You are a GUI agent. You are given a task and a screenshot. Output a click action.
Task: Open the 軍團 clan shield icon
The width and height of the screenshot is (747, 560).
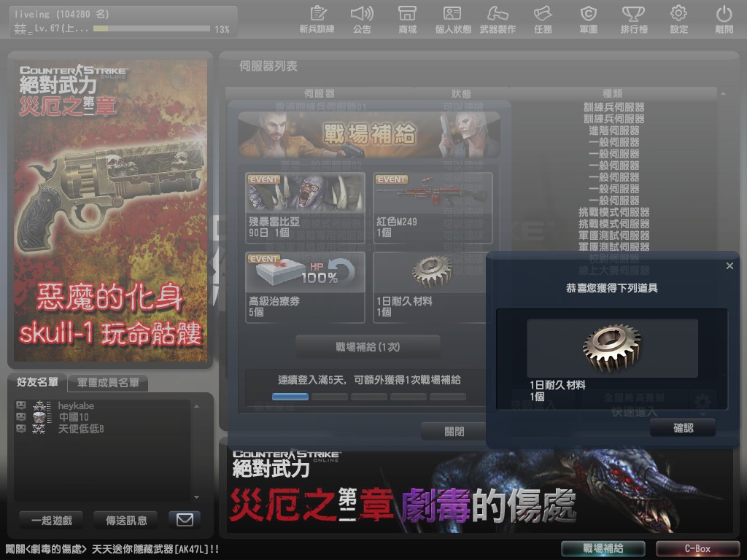coord(589,20)
